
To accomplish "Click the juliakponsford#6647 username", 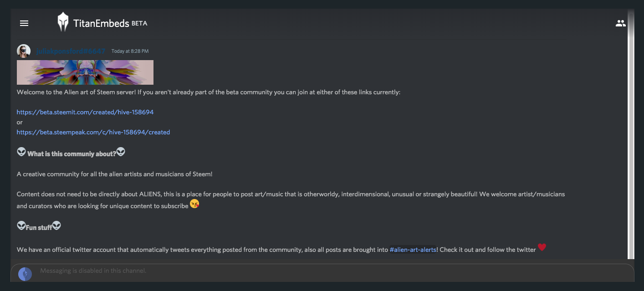I will [71, 51].
